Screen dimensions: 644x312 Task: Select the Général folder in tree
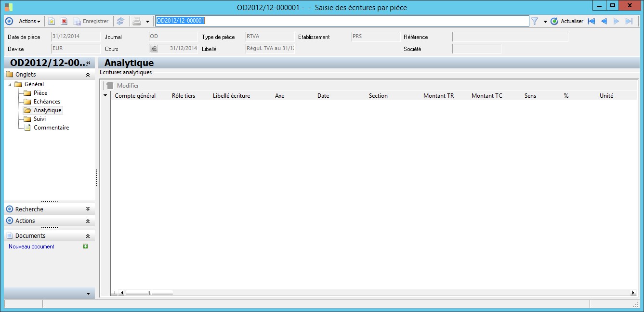[30, 84]
